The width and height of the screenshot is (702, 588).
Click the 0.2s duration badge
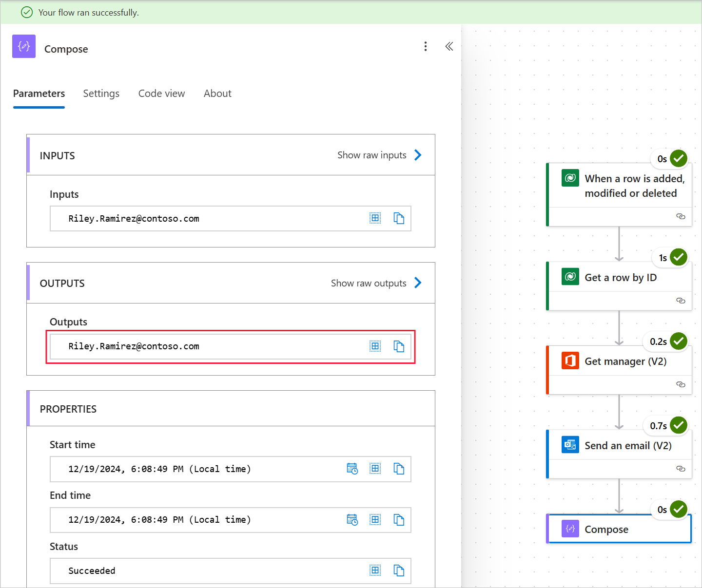(x=658, y=341)
